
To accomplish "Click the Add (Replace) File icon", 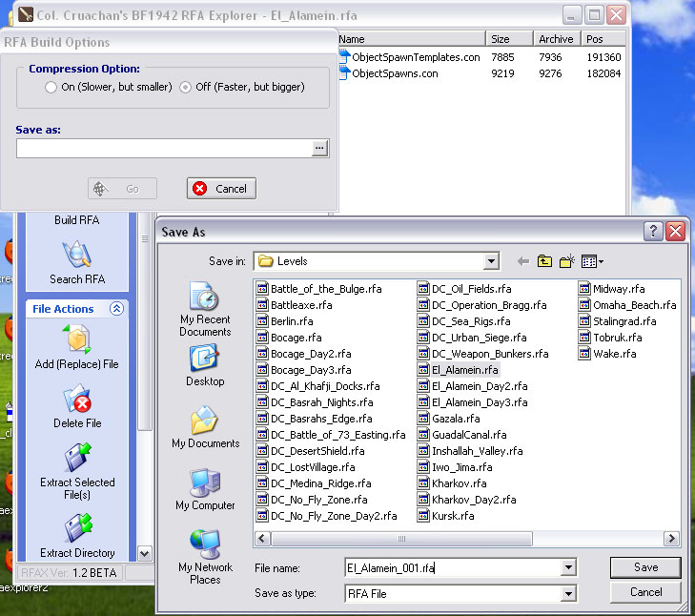I will (76, 339).
